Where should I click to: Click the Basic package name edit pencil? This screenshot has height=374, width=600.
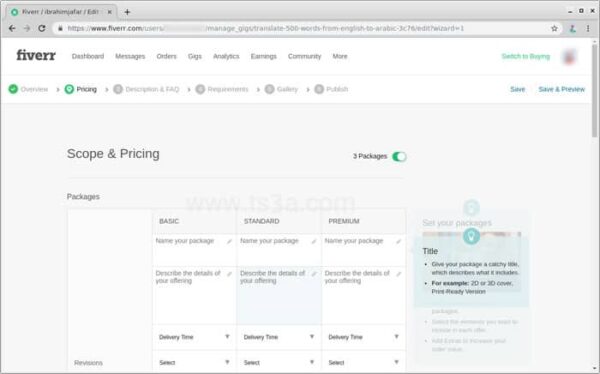229,241
